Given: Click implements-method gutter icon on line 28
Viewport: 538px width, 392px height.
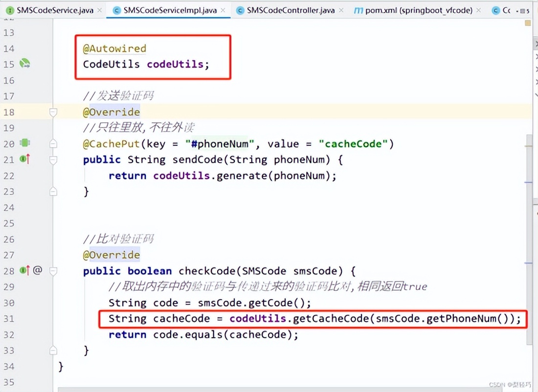Looking at the screenshot, I should tap(25, 270).
